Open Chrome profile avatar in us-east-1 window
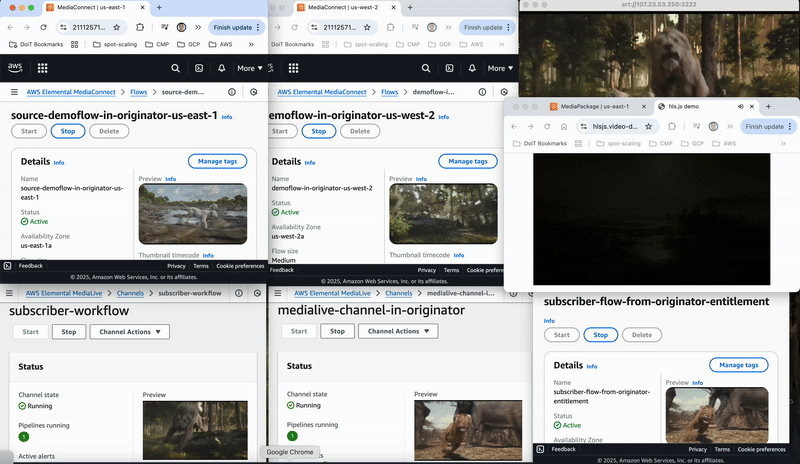The image size is (800, 464). click(181, 27)
